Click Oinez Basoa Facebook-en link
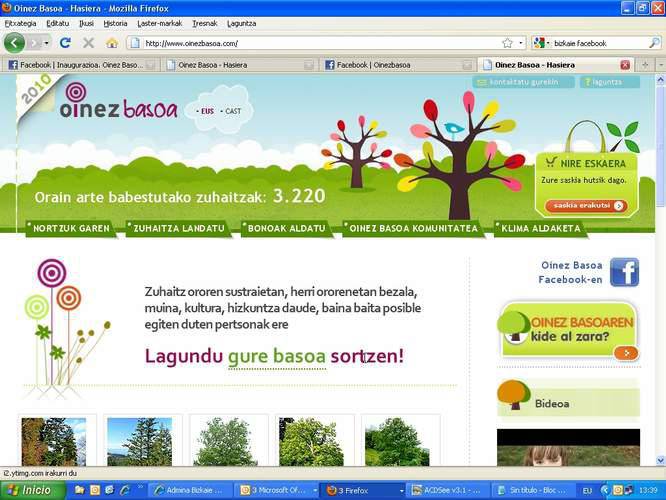 coord(571,272)
